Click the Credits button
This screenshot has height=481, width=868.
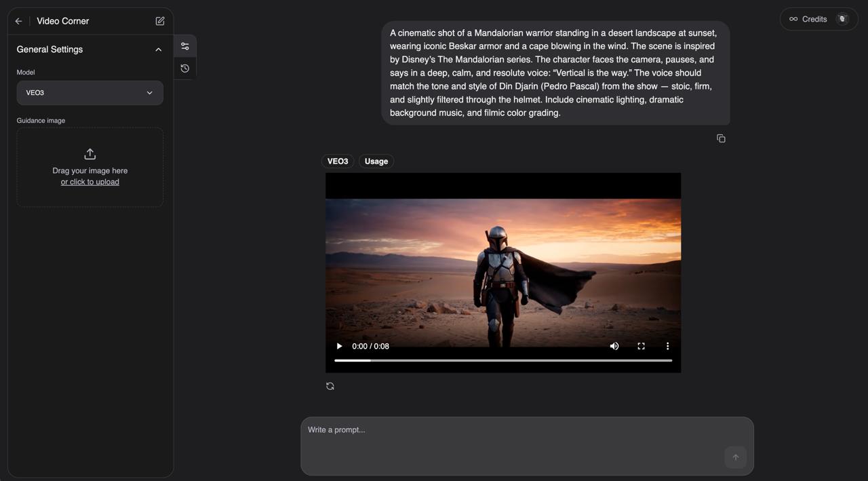tap(808, 19)
